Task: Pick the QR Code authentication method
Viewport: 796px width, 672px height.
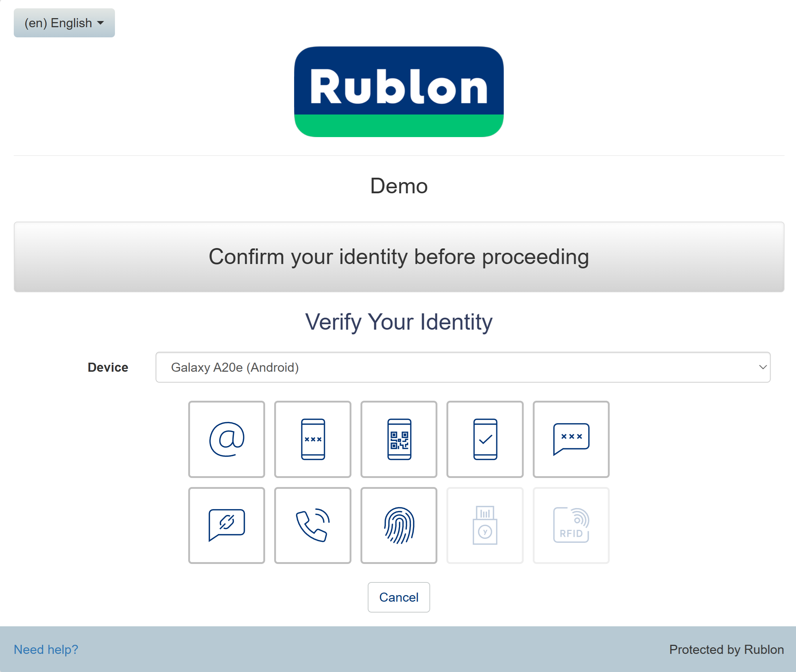Action: pyautogui.click(x=399, y=439)
